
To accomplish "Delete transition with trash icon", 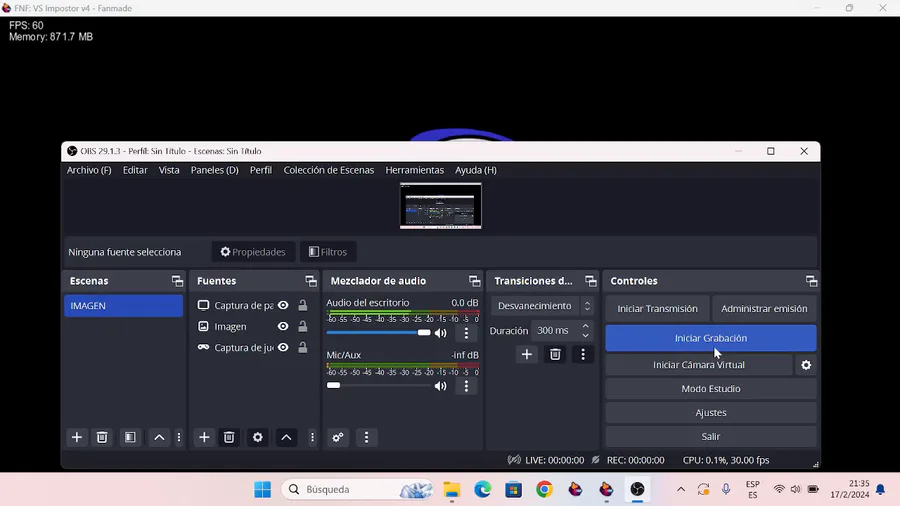I will click(x=555, y=355).
